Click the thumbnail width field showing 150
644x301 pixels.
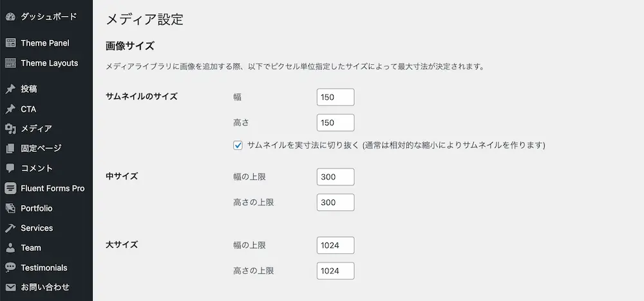pos(336,97)
